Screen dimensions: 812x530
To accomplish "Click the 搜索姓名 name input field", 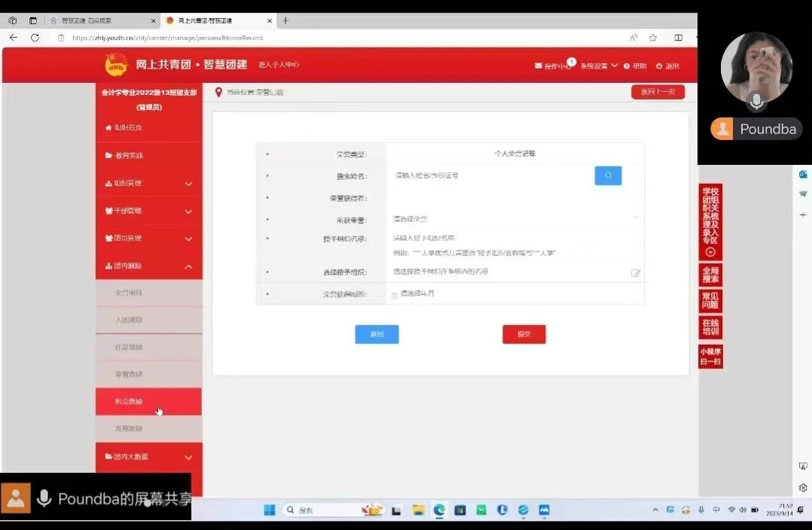I will coord(490,175).
